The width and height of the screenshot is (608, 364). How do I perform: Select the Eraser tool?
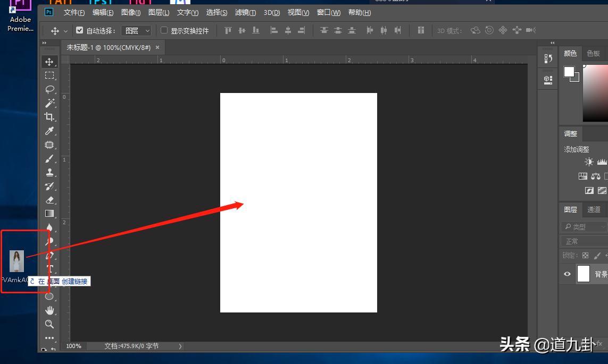click(49, 200)
